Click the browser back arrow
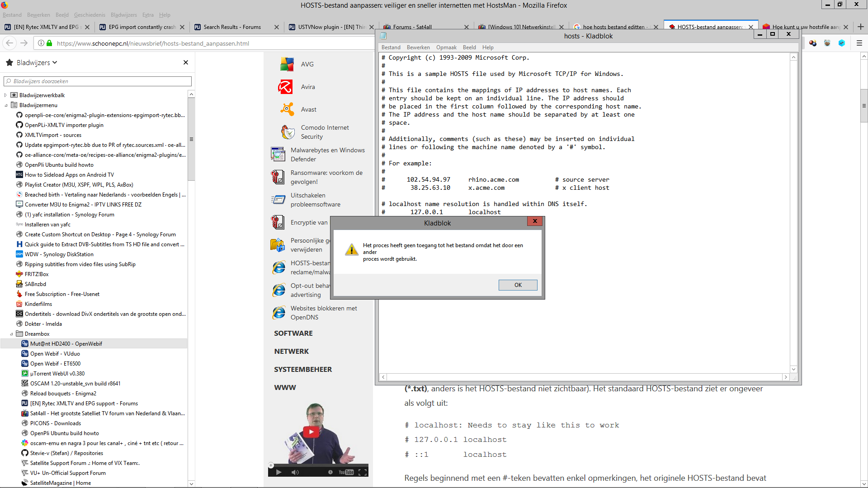The image size is (868, 488). point(9,43)
